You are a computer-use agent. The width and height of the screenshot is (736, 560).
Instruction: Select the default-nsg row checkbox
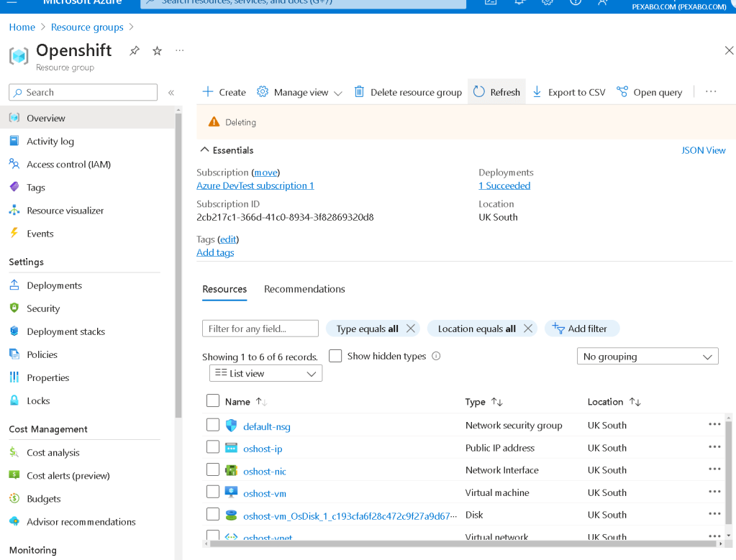213,425
